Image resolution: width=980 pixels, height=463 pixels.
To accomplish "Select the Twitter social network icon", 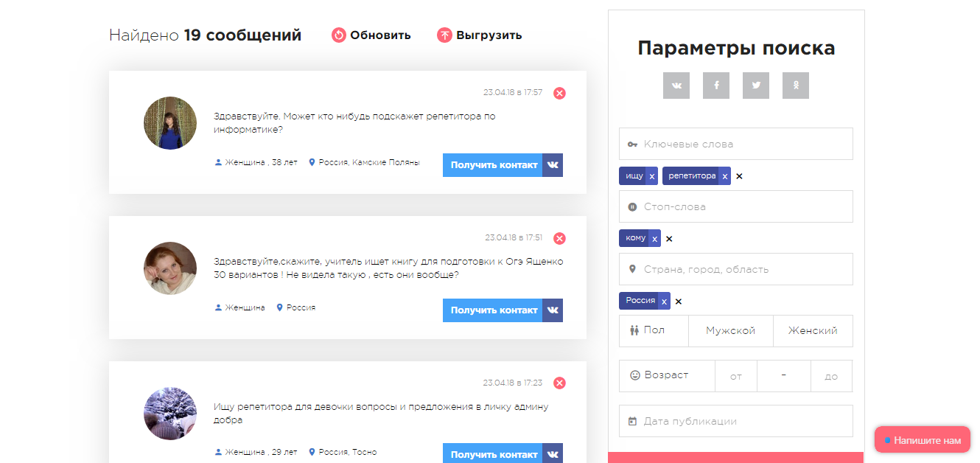I will point(755,85).
